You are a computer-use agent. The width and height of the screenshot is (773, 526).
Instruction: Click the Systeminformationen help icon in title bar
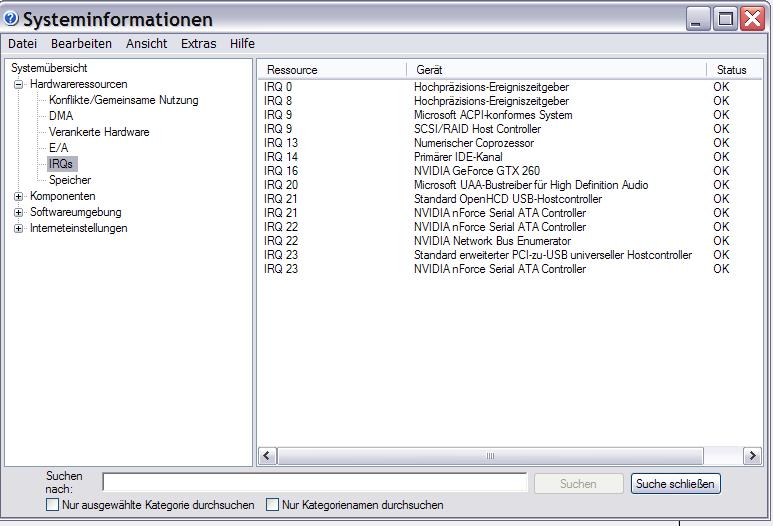(x=11, y=19)
